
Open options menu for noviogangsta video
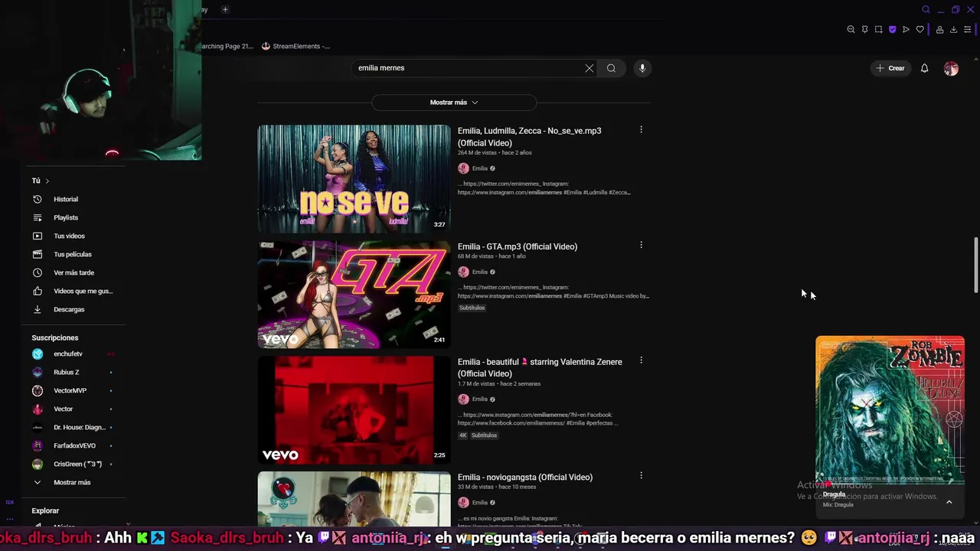pyautogui.click(x=641, y=476)
